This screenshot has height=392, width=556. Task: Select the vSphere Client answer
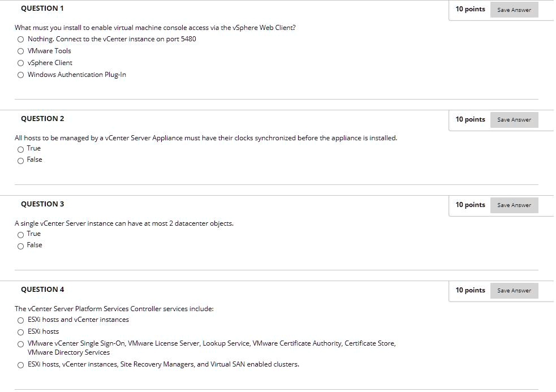pyautogui.click(x=20, y=63)
